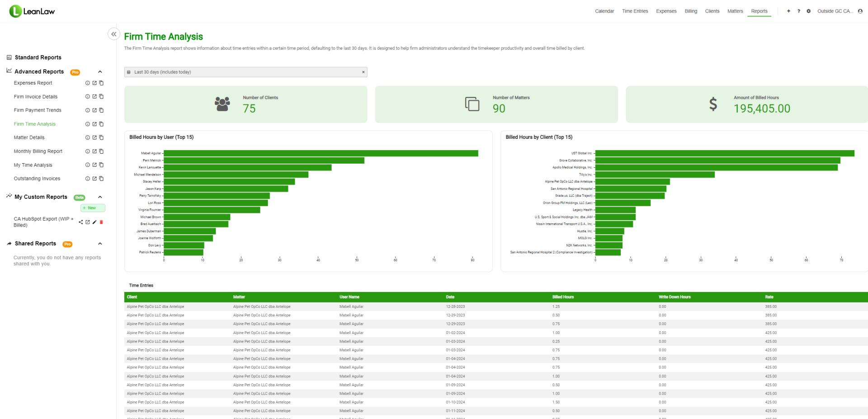Screen dimensions: 868x419
Task: Switch to the Time Entries tab
Action: (x=635, y=11)
